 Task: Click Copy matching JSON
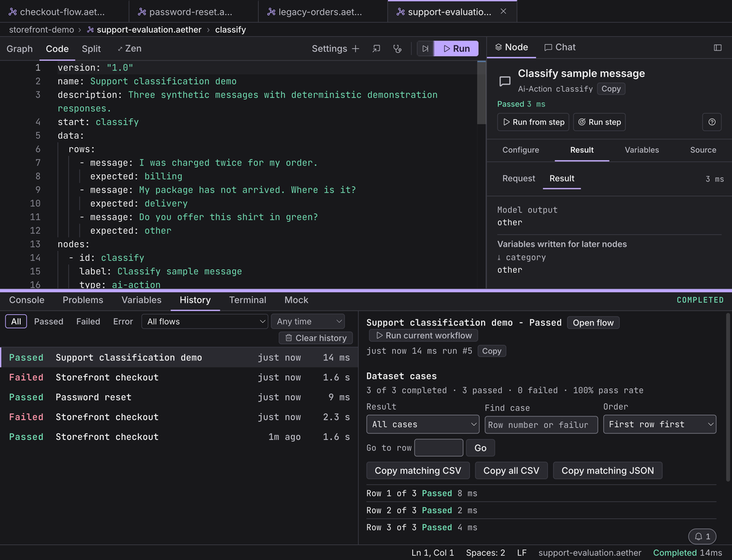pos(608,470)
